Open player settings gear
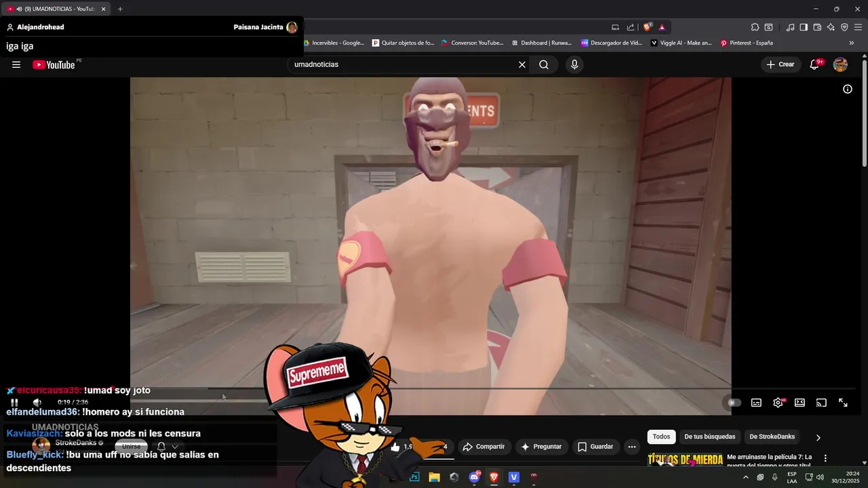Screen dimensions: 868x488 (778, 403)
